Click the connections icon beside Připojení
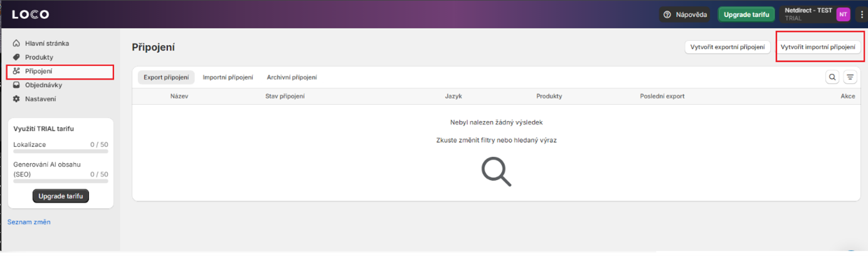 point(17,72)
